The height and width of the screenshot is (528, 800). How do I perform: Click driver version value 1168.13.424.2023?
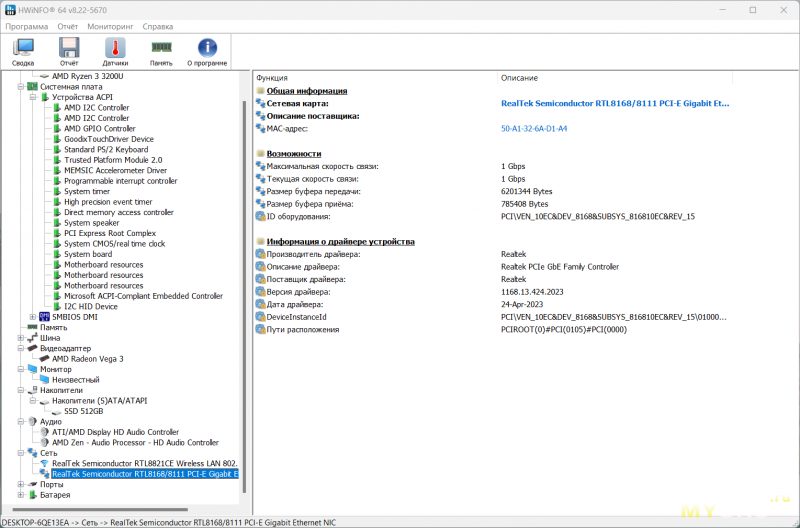click(x=532, y=292)
